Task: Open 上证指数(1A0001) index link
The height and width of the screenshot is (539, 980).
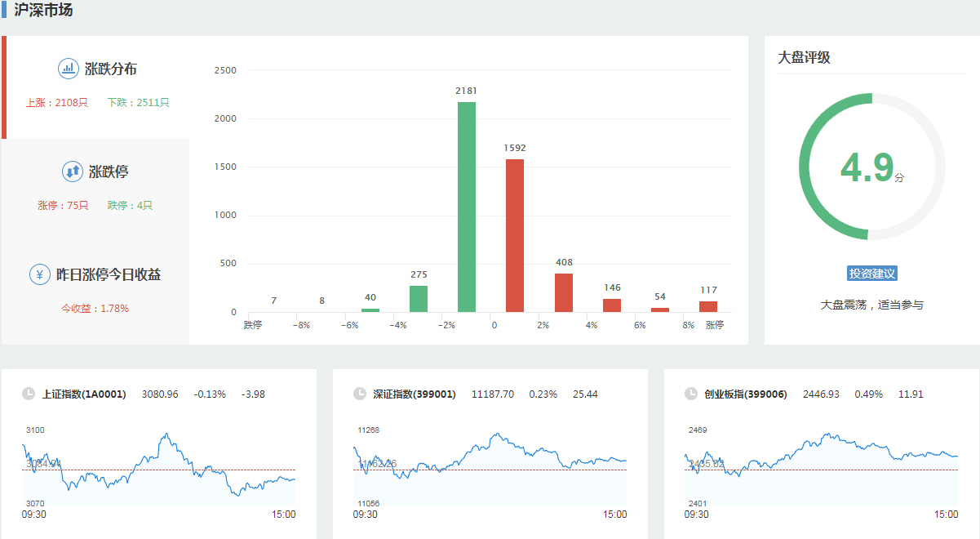Action: pyautogui.click(x=84, y=394)
